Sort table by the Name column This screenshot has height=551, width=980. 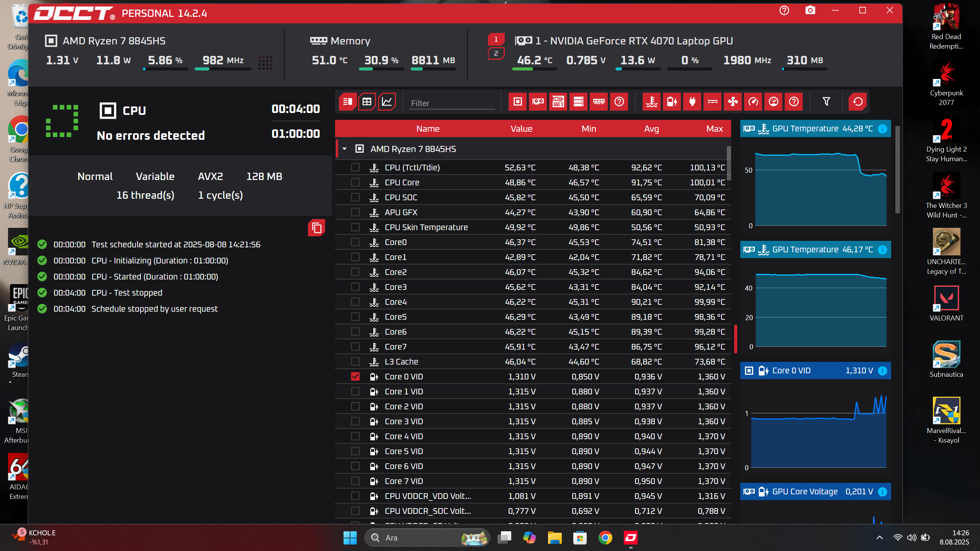[428, 129]
